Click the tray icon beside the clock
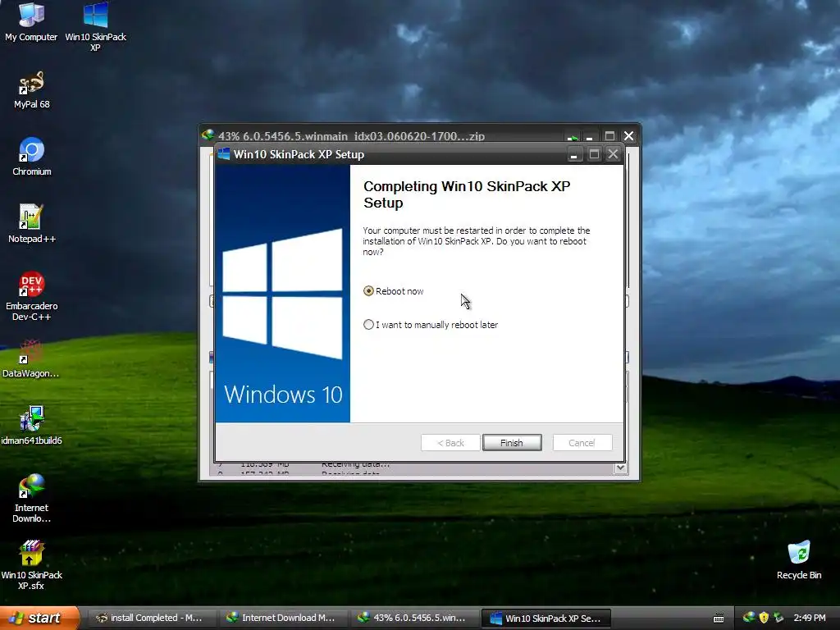Screen dimensions: 840x630 [x=778, y=618]
